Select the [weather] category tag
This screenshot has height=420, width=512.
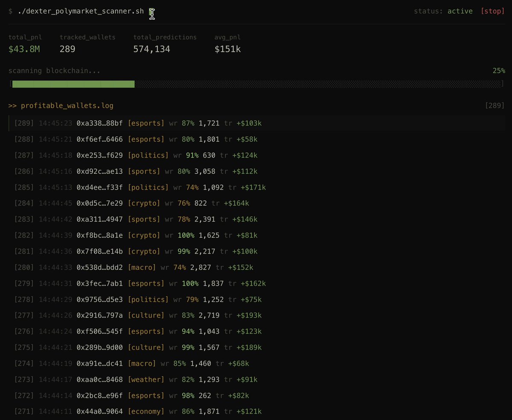tap(146, 379)
